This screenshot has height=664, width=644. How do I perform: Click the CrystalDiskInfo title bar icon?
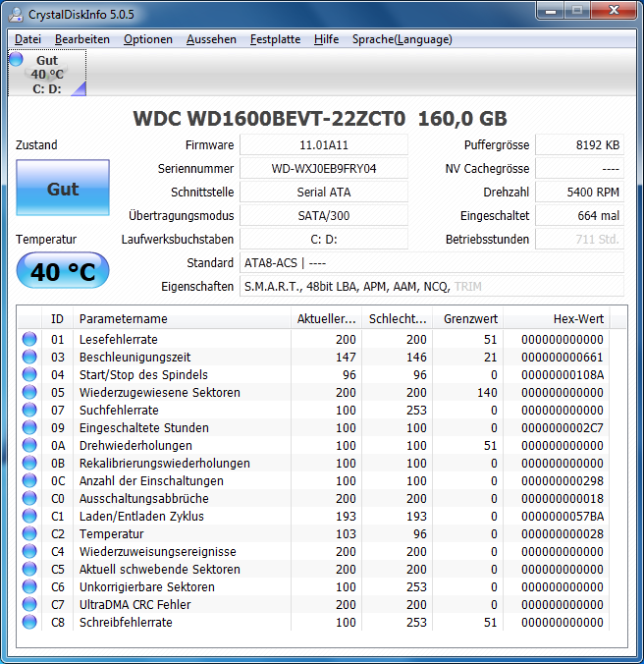16,15
